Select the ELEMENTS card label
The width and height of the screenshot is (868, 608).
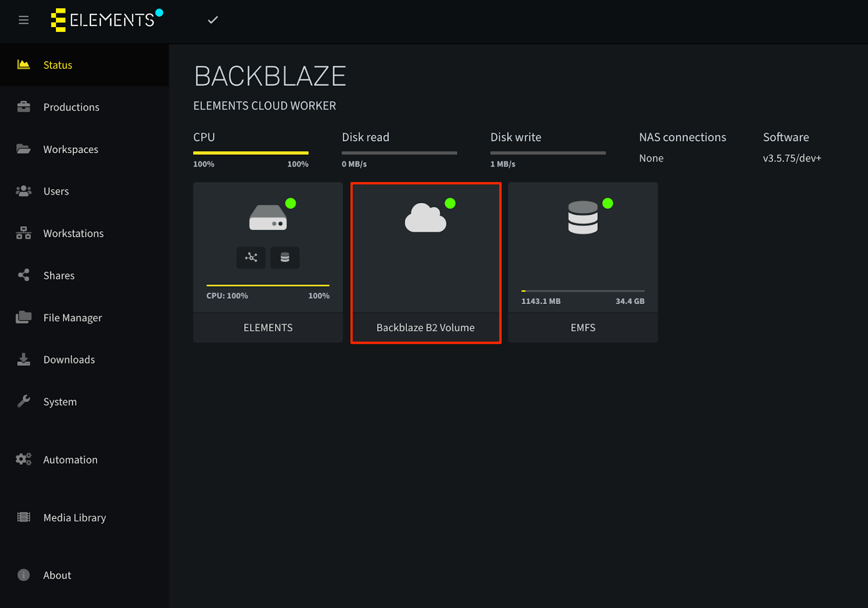point(268,327)
